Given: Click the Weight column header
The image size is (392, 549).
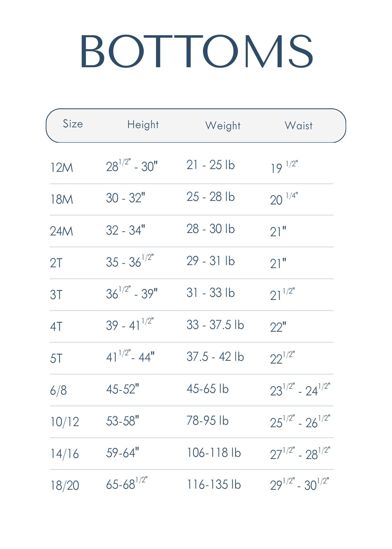Looking at the screenshot, I should 223,126.
